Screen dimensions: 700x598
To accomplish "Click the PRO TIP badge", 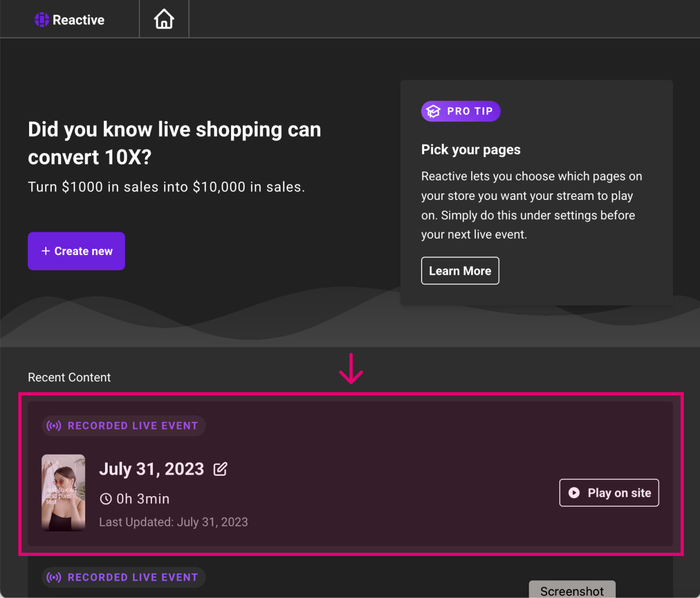I will click(461, 111).
